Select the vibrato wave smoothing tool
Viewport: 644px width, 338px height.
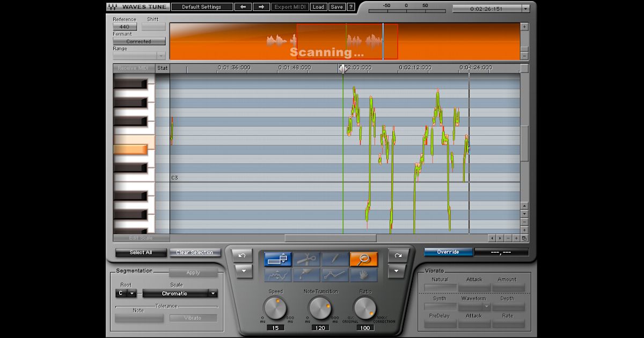[279, 275]
